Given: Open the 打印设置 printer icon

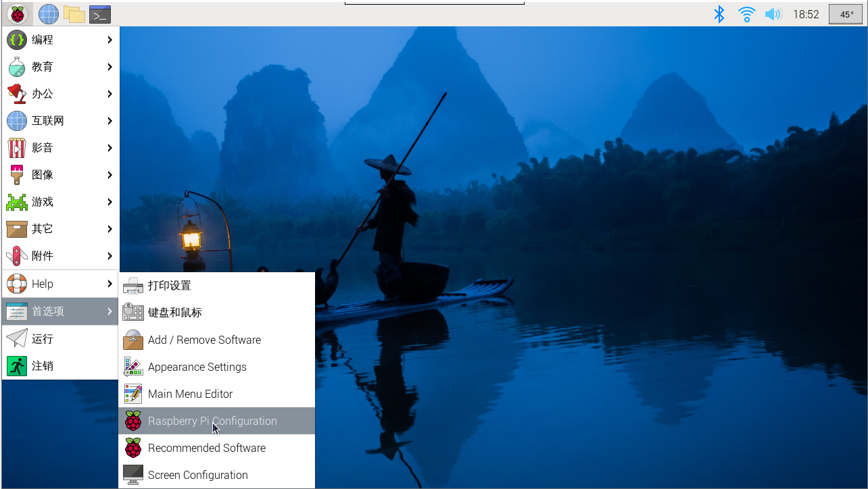Looking at the screenshot, I should coord(133,286).
